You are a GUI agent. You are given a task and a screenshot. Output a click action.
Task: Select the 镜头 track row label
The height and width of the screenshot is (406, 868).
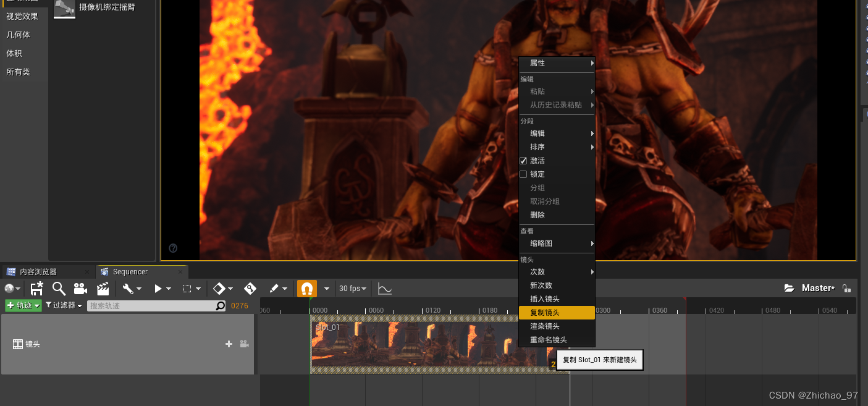[x=33, y=344]
